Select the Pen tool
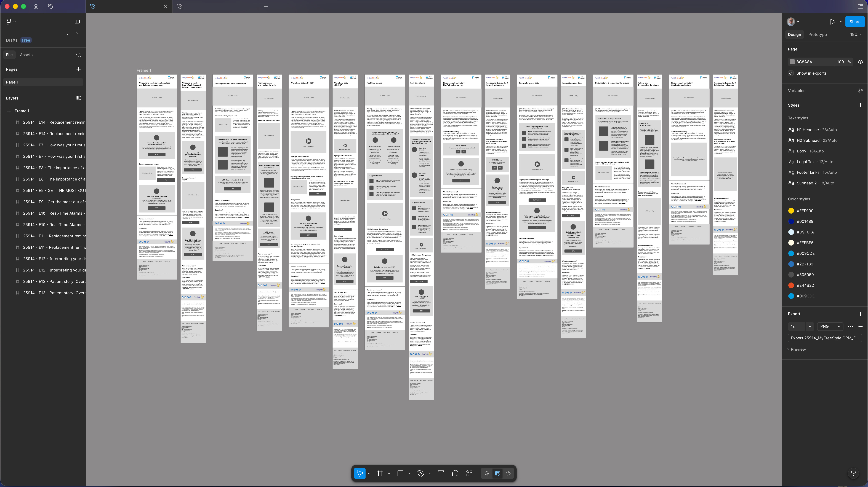The height and width of the screenshot is (487, 868). [x=420, y=473]
